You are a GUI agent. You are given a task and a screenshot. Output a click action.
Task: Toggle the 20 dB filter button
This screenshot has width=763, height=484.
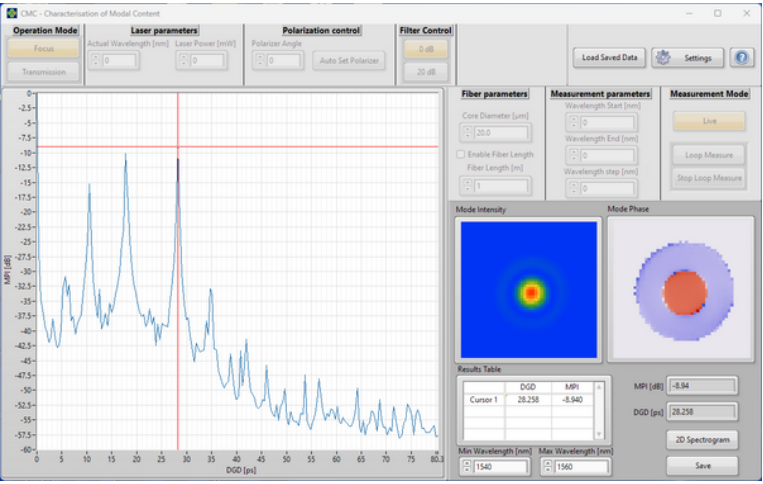[425, 71]
